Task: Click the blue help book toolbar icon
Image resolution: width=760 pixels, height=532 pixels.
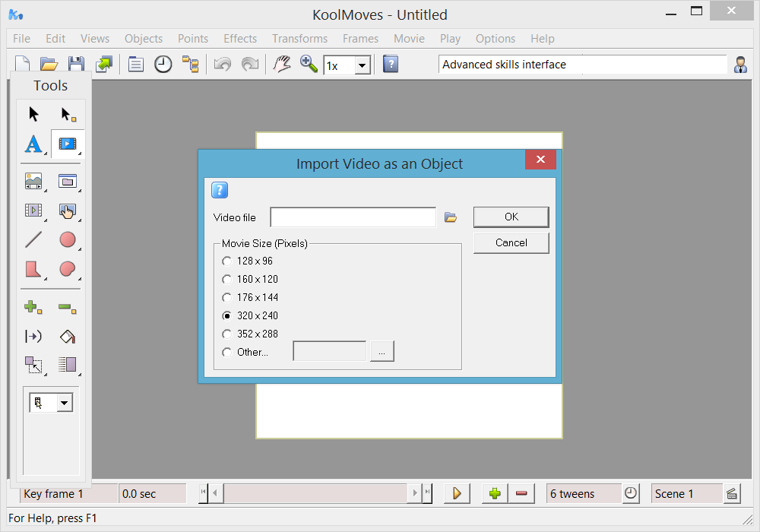Action: click(x=391, y=64)
